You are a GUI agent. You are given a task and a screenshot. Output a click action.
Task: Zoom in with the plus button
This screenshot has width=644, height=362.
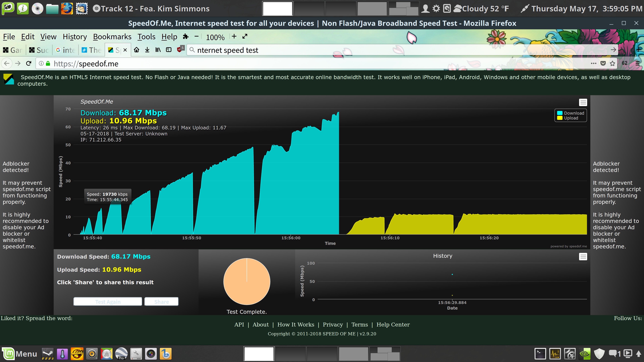click(x=234, y=37)
